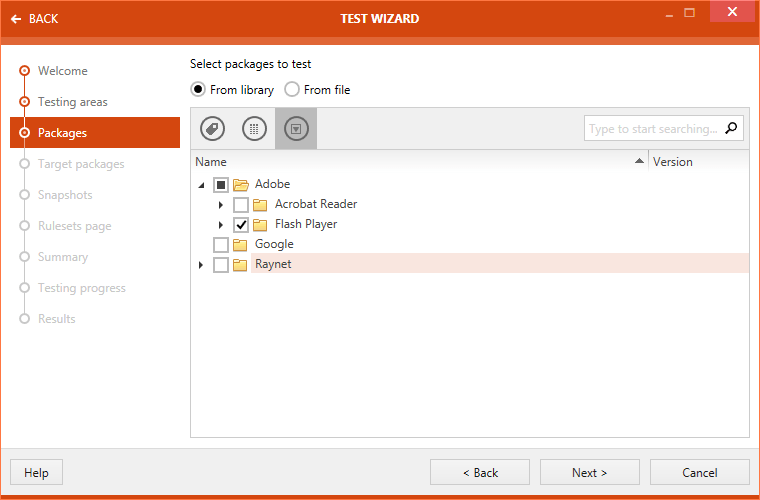Check the Acrobat Reader checkbox
Screen dimensions: 760x500
point(241,205)
